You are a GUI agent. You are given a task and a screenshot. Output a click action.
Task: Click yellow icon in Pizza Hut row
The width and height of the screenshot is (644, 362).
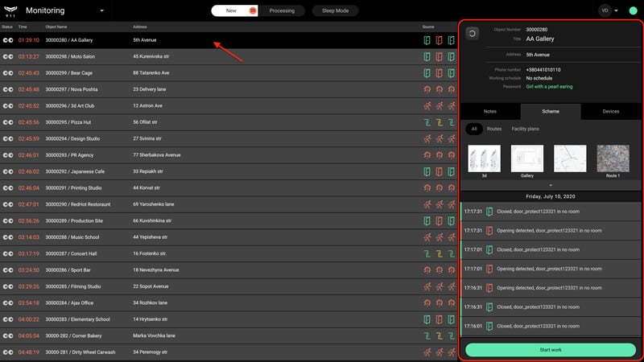pyautogui.click(x=439, y=122)
